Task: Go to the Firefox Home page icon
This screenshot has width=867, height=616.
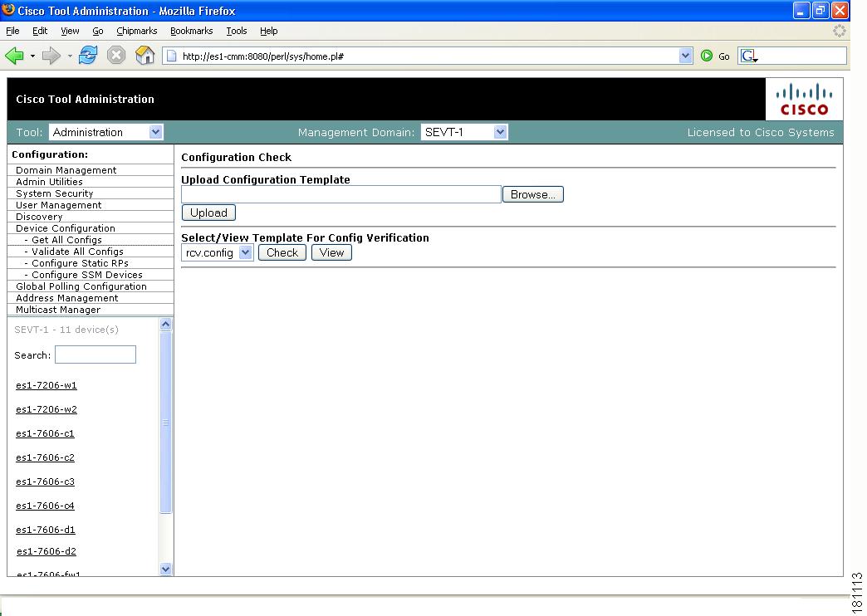Action: [144, 56]
